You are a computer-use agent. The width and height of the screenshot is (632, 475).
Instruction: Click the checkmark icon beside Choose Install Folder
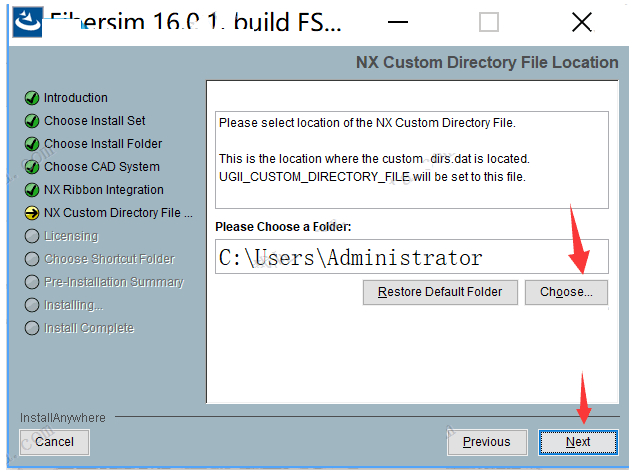[32, 144]
